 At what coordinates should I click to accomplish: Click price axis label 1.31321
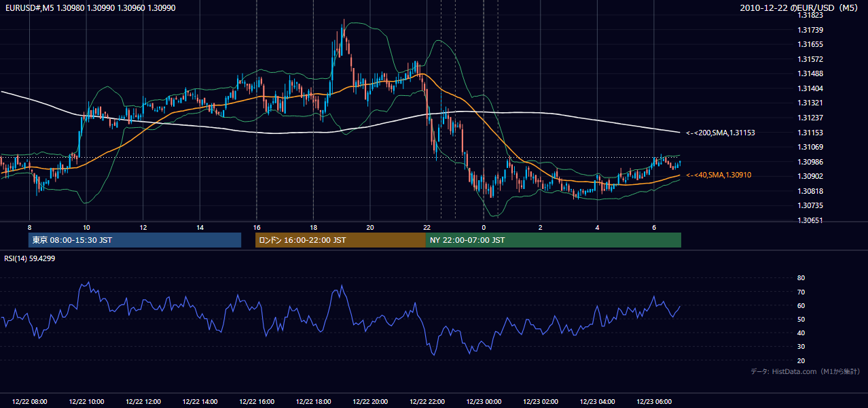click(x=810, y=103)
